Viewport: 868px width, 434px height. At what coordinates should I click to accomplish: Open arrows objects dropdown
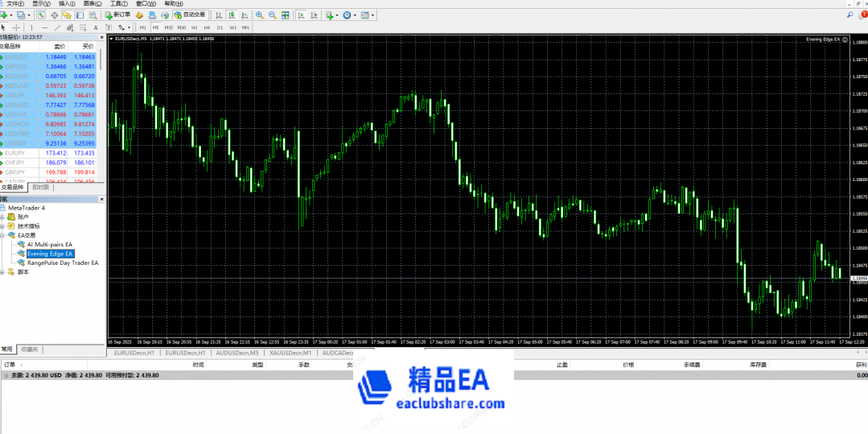tap(129, 27)
